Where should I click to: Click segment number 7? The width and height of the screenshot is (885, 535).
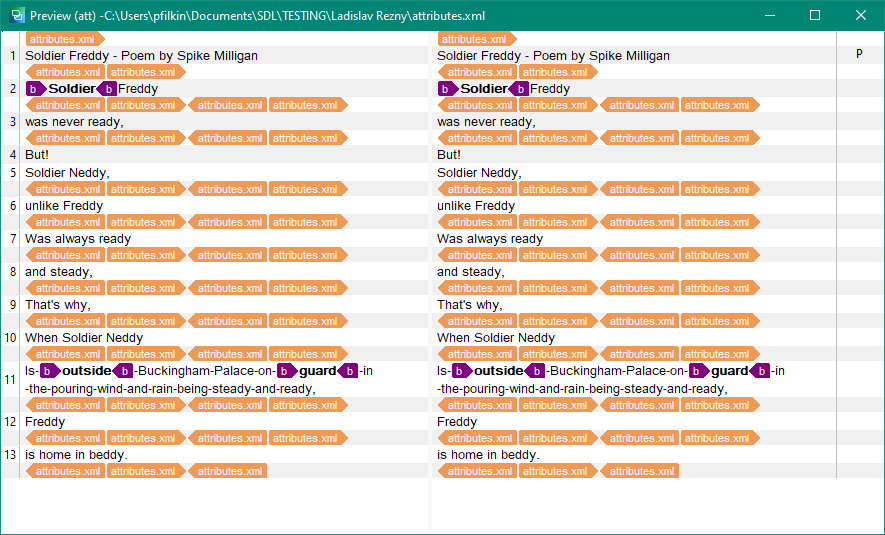[x=13, y=239]
